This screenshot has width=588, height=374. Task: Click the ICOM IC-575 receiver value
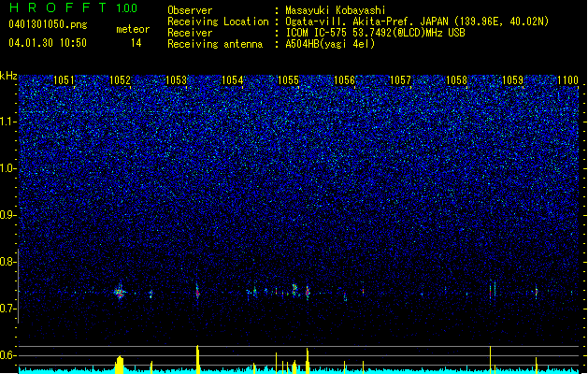tap(375, 33)
